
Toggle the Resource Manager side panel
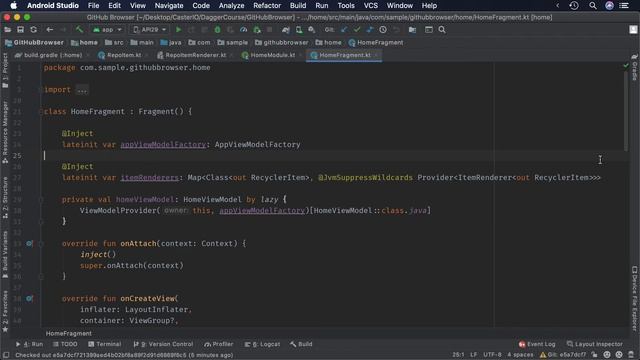point(5,133)
